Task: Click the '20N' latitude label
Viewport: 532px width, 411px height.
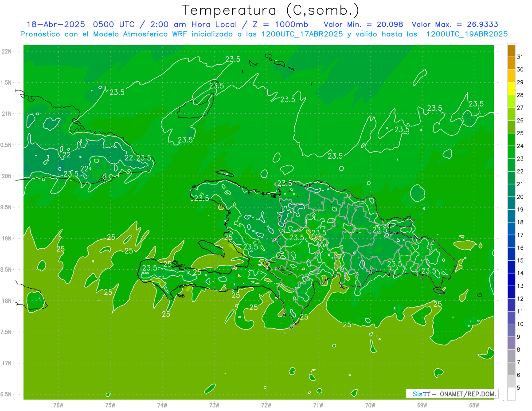Action: (x=7, y=176)
